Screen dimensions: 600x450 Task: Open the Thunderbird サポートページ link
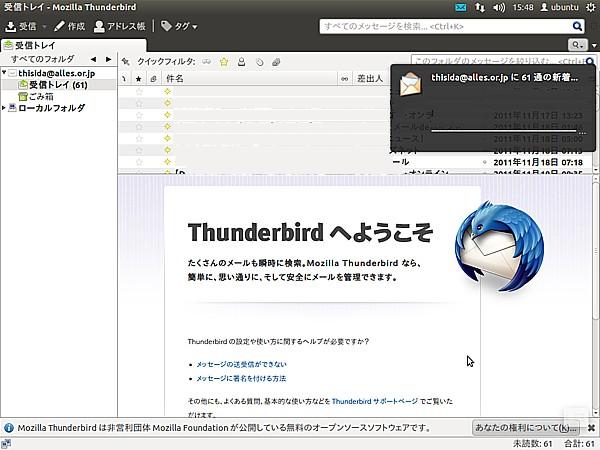pos(375,401)
